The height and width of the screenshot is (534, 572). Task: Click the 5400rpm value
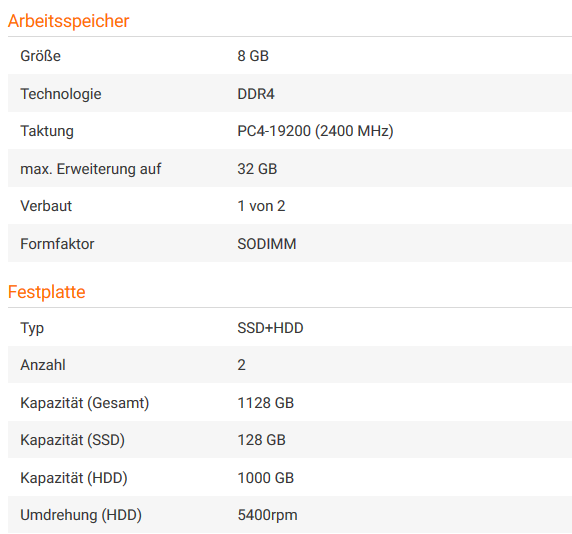[x=267, y=515]
